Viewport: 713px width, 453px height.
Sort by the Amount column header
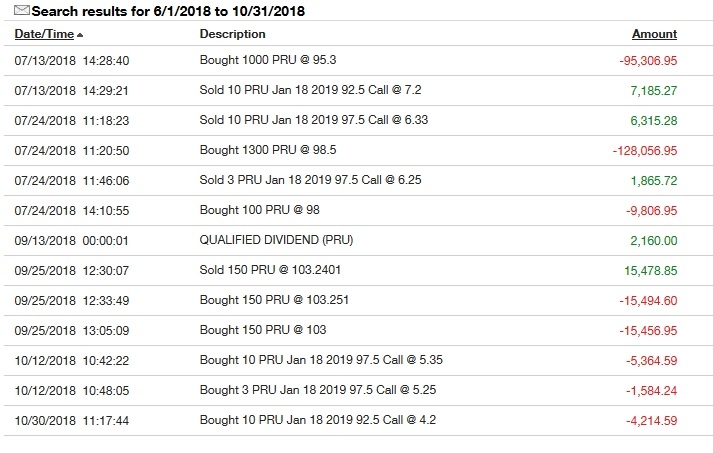click(654, 34)
